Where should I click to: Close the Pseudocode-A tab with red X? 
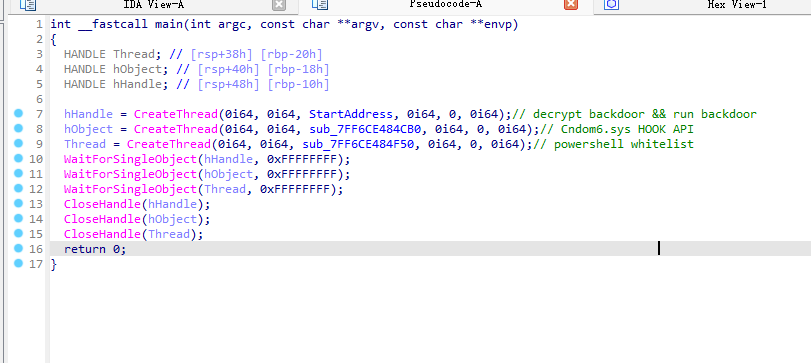click(570, 5)
